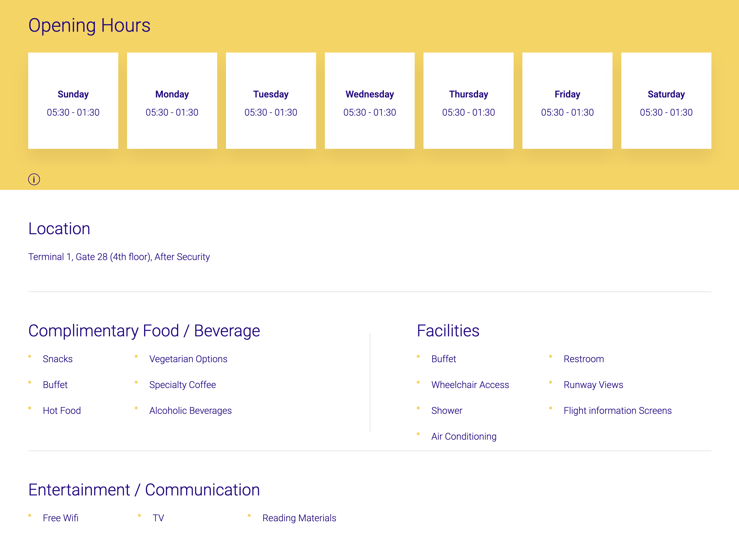Click the TV list item

click(x=158, y=518)
